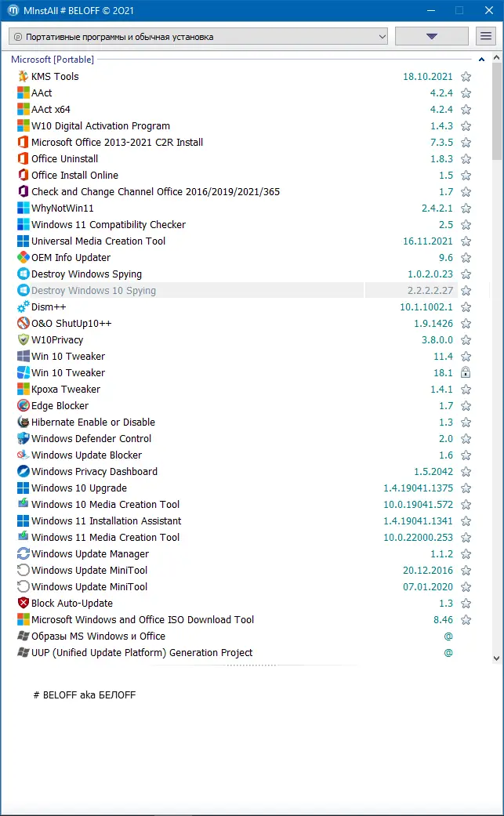504x816 pixels.
Task: Click the Windows Defender Control icon
Action: (23, 439)
